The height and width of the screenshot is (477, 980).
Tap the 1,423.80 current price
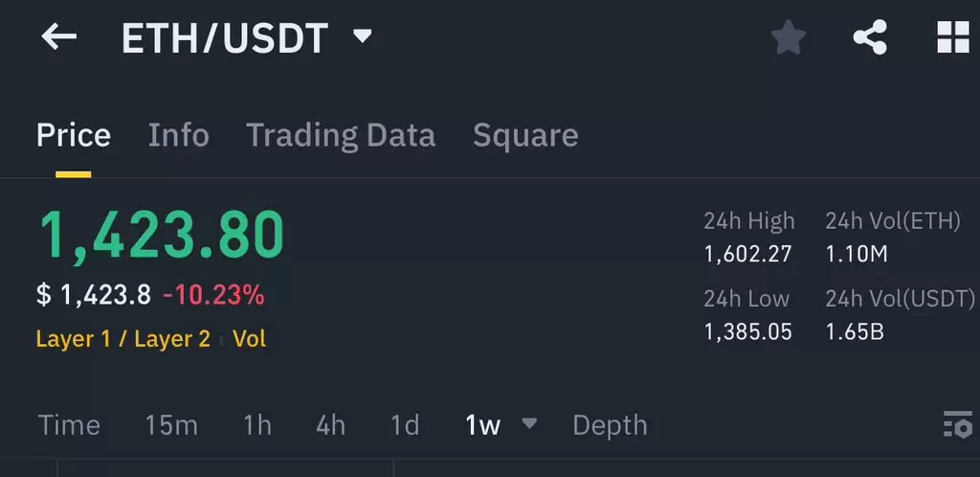[163, 235]
